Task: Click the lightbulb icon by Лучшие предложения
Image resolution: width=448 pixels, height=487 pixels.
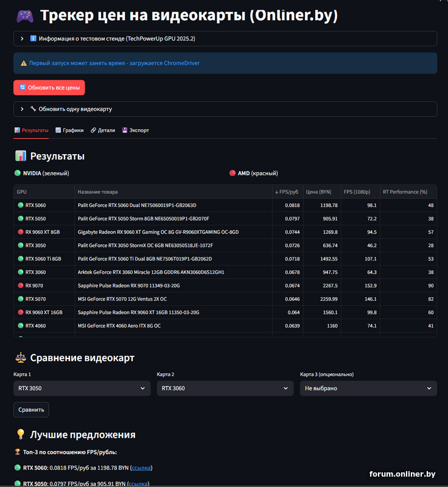Action: pyautogui.click(x=20, y=435)
